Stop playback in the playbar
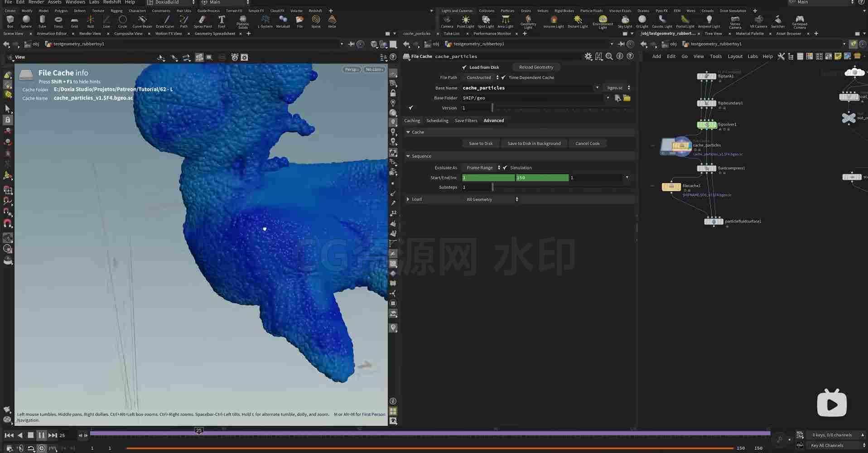868x453 pixels. pyautogui.click(x=30, y=435)
